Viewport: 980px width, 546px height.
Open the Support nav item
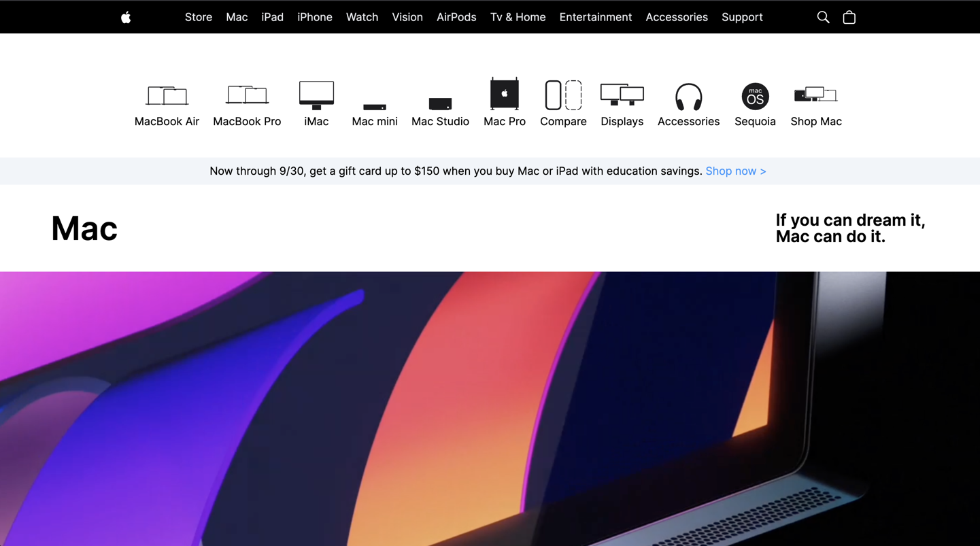click(x=742, y=17)
